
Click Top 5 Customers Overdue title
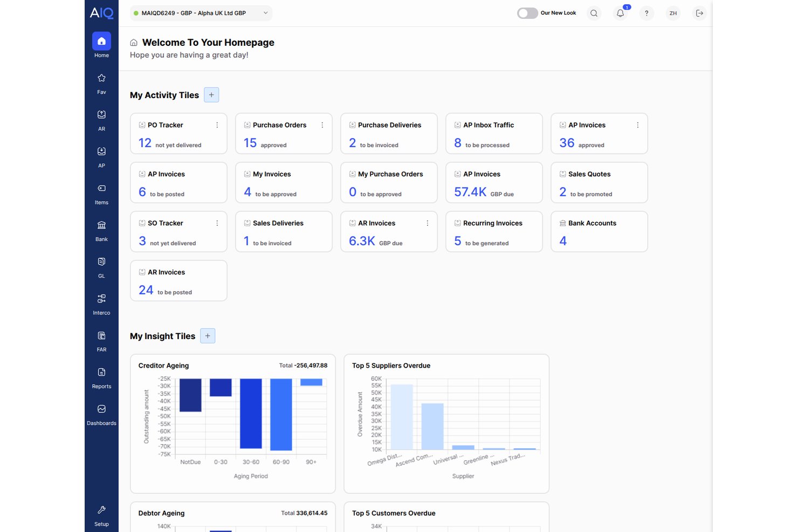394,513
